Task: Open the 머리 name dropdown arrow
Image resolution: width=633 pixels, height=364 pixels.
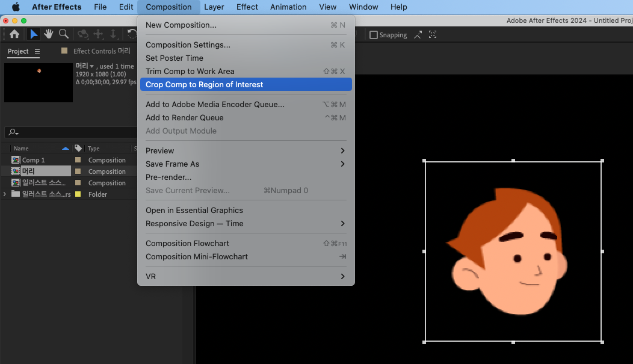Action: [x=91, y=66]
